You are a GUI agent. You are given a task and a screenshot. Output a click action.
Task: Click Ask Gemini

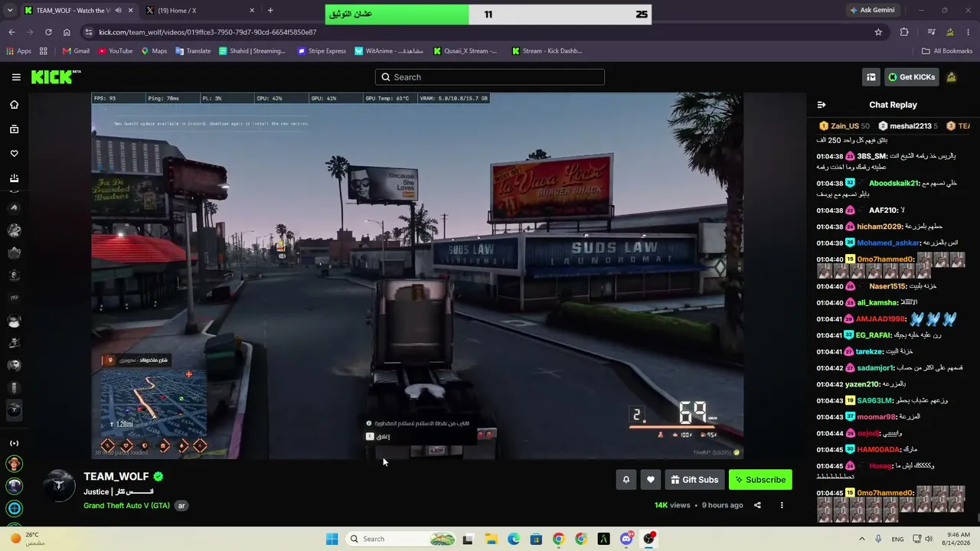click(x=872, y=11)
